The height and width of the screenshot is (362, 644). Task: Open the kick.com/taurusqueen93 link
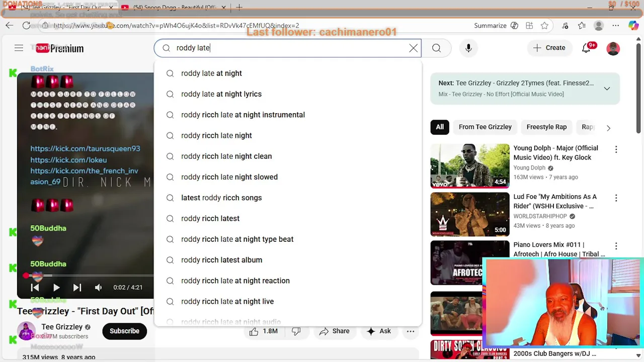pos(85,149)
